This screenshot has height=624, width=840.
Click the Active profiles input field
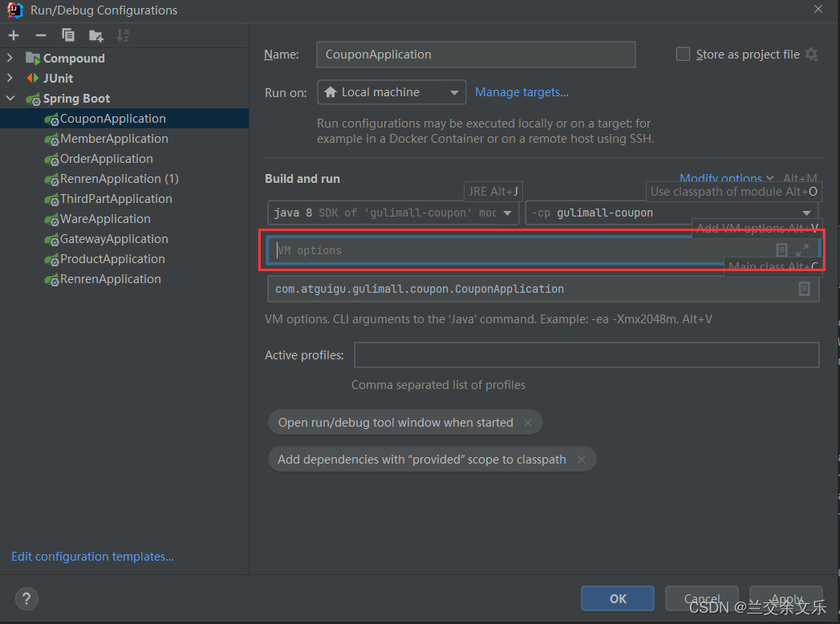click(x=586, y=355)
